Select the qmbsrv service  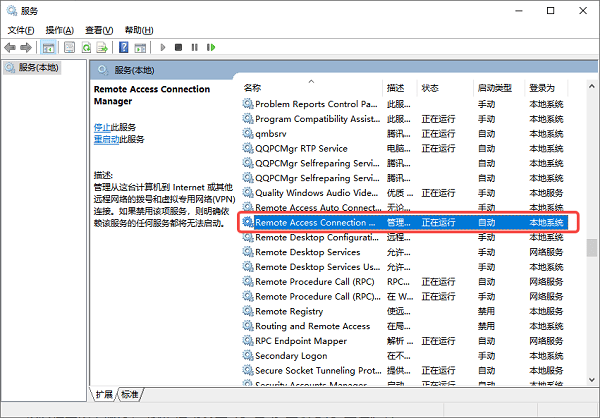pos(405,134)
